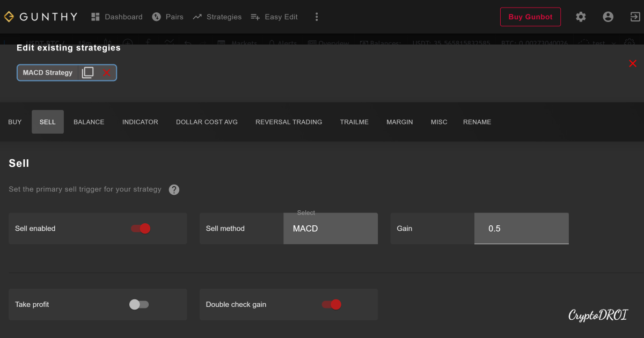Click the Buy Gunbot button

coord(530,17)
